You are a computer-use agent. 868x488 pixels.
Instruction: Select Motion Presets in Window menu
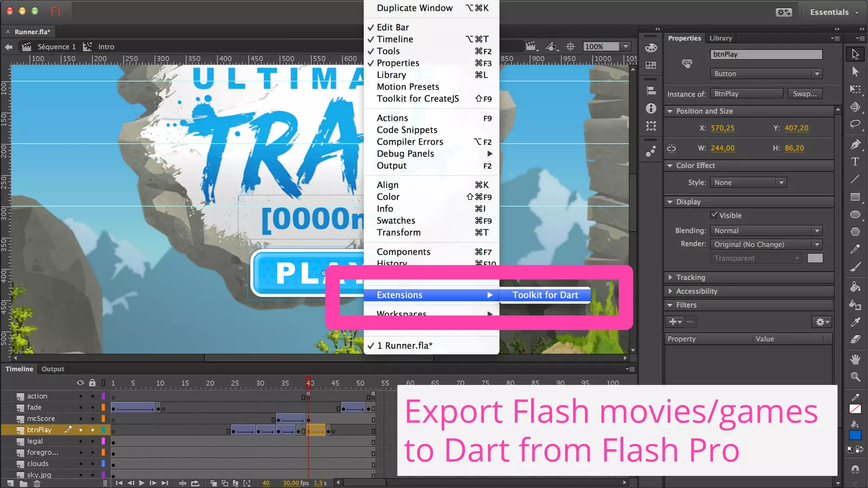pyautogui.click(x=431, y=87)
